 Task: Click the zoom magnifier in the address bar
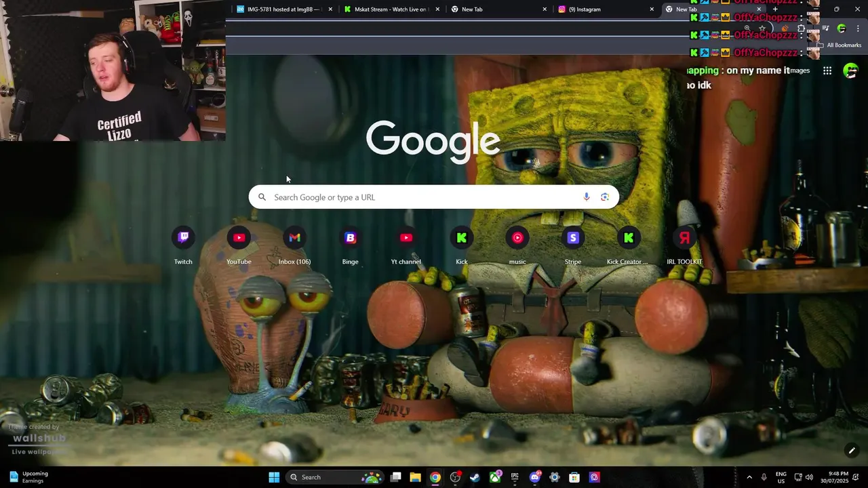coord(747,28)
